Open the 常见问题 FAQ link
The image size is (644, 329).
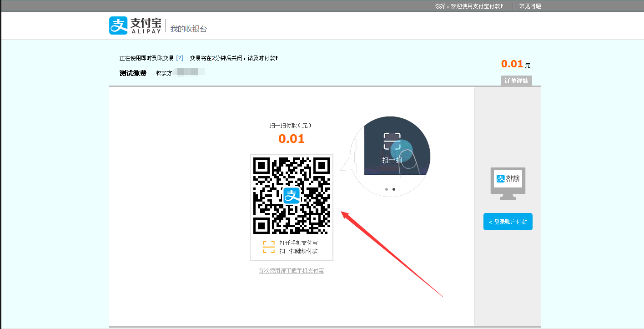pyautogui.click(x=530, y=6)
